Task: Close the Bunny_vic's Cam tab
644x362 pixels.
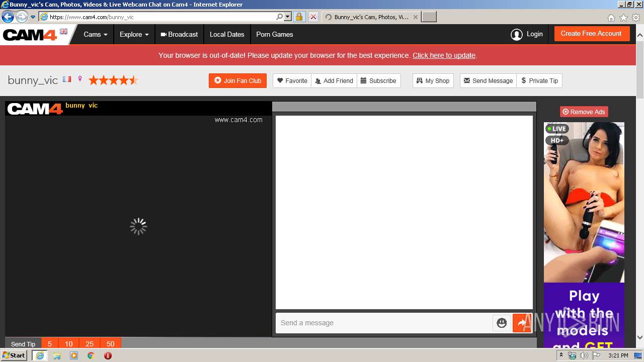Action: 416,17
